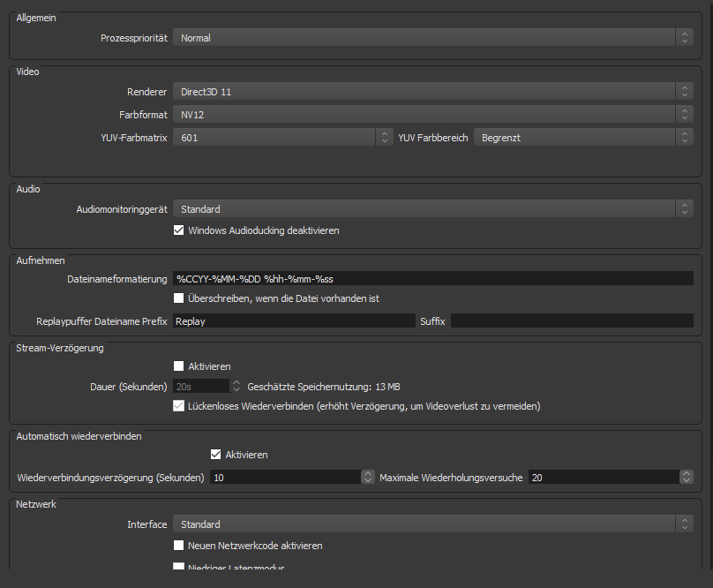Viewport: 713px width, 588px height.
Task: Toggle Lückenloses Wiederverbinden checkbox
Action: coord(179,406)
